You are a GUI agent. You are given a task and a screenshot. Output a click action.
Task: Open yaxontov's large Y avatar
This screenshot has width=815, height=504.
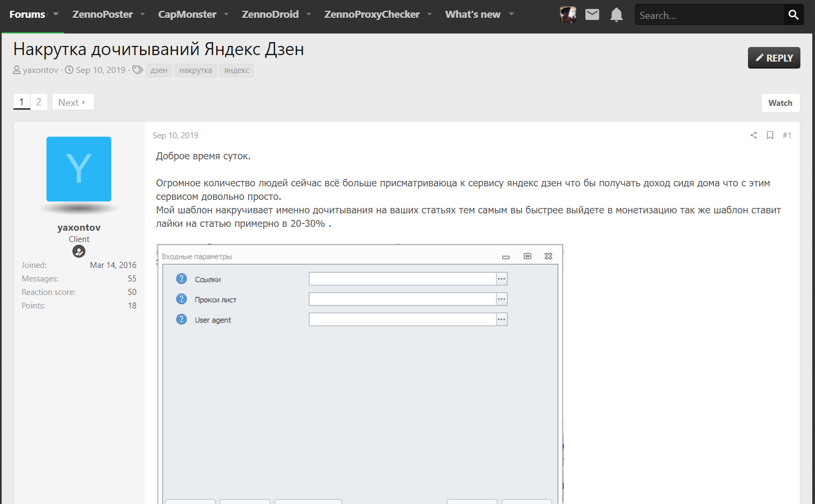point(79,169)
